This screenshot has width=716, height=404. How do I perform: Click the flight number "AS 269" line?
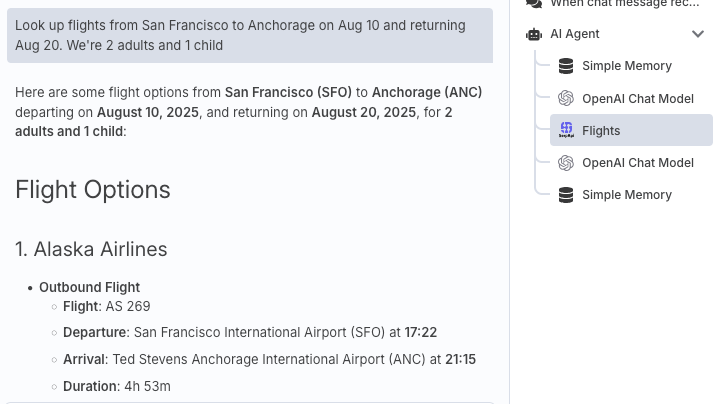[107, 306]
